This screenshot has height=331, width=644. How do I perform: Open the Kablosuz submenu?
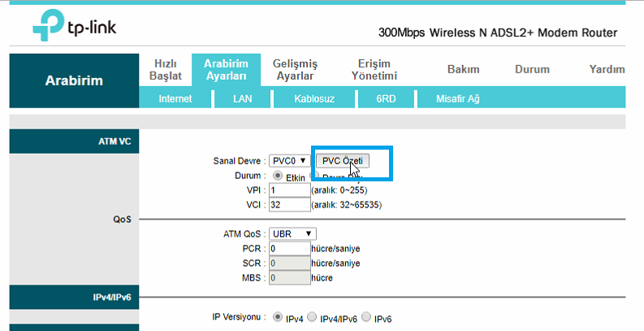314,98
